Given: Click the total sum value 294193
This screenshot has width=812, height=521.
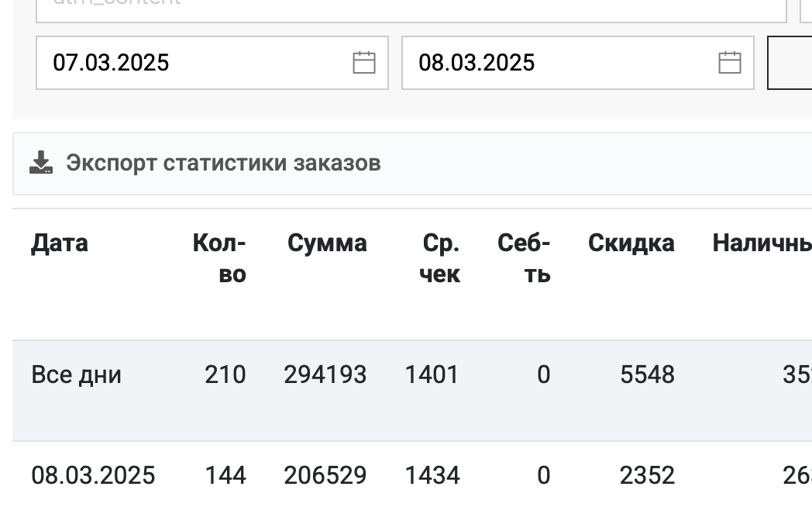Looking at the screenshot, I should (x=325, y=374).
